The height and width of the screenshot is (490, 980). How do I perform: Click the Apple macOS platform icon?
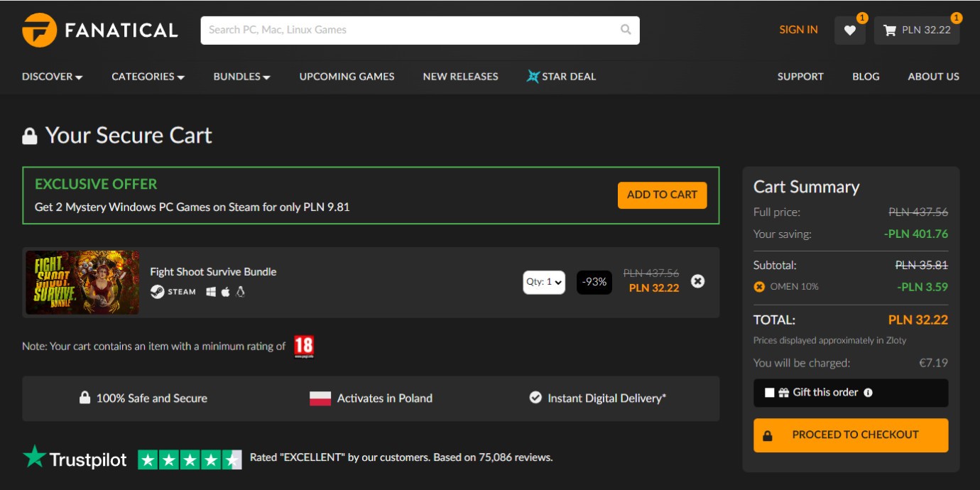(x=225, y=291)
